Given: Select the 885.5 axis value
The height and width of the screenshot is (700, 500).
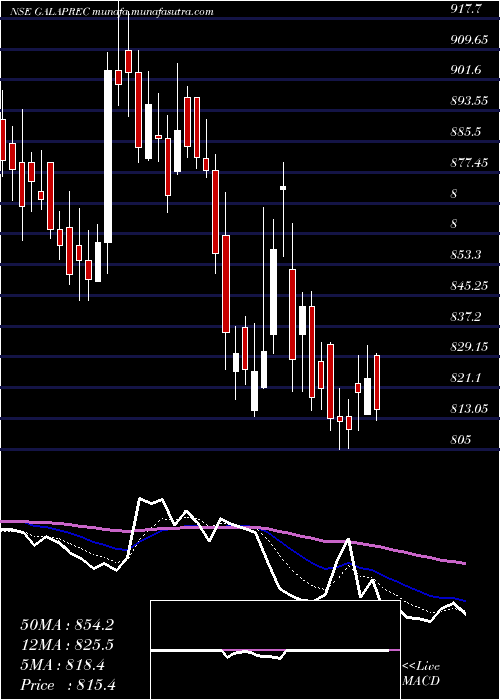Looking at the screenshot, I should pyautogui.click(x=467, y=132).
